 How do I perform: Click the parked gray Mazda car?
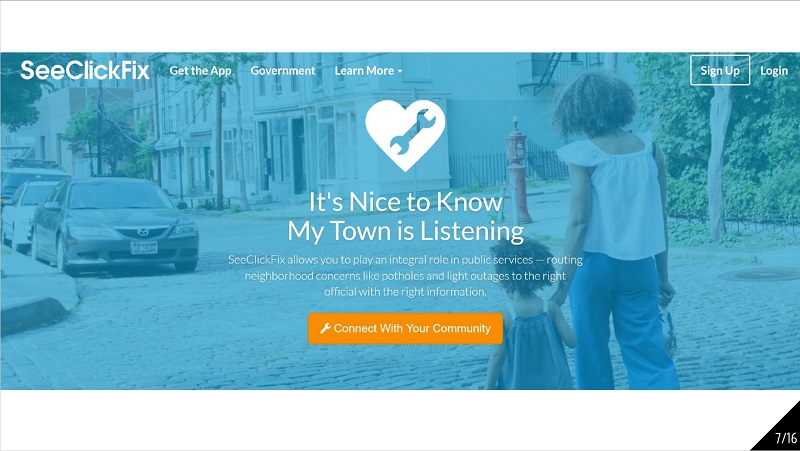pyautogui.click(x=115, y=224)
